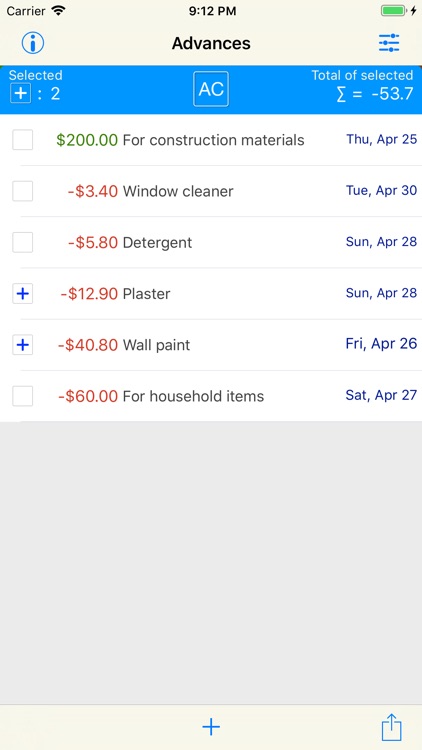
Task: Tap the Tue, Apr 30 date
Action: [x=381, y=190]
